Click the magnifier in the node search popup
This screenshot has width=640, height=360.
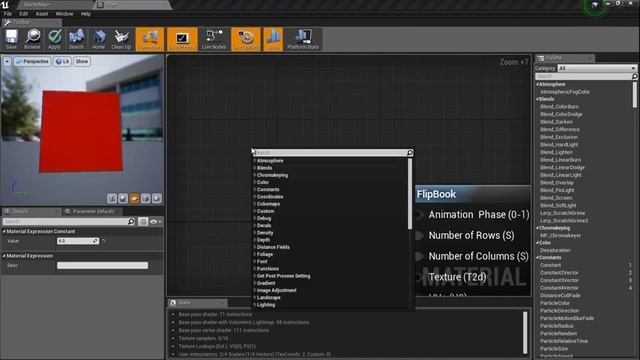[410, 153]
